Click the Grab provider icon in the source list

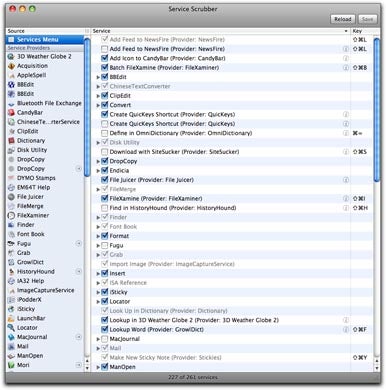[11, 253]
